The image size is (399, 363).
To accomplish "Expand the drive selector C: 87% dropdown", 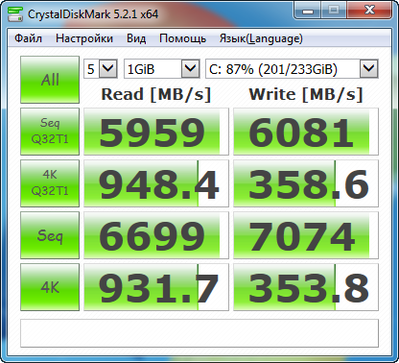I will pyautogui.click(x=292, y=69).
